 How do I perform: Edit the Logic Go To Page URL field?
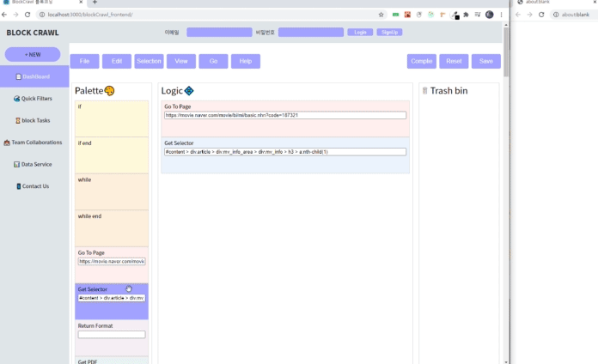click(x=285, y=115)
